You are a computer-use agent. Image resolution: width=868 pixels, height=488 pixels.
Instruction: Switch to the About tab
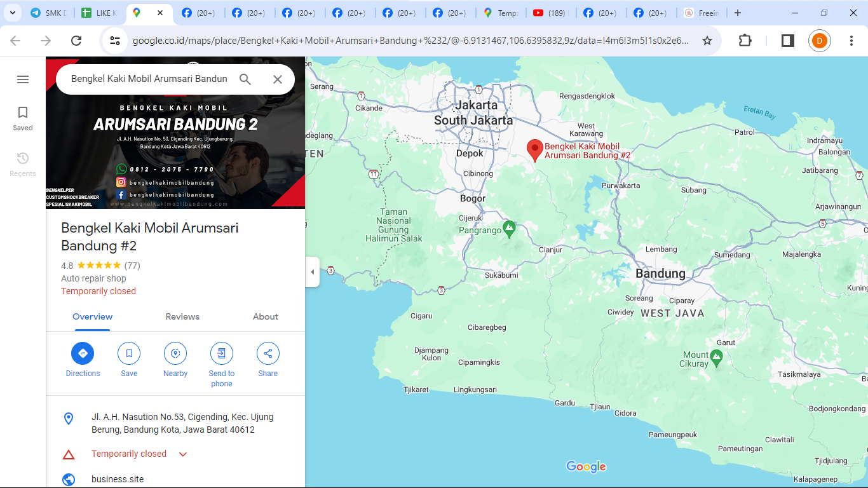pos(266,316)
